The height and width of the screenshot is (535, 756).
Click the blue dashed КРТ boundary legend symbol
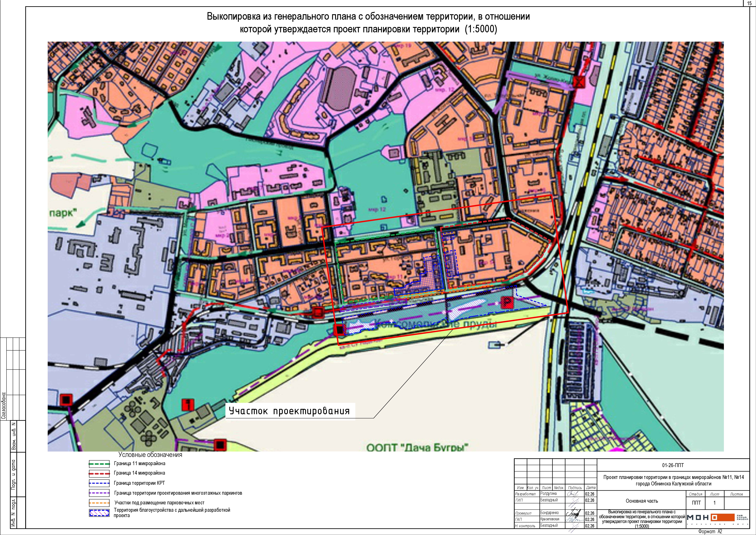[99, 483]
